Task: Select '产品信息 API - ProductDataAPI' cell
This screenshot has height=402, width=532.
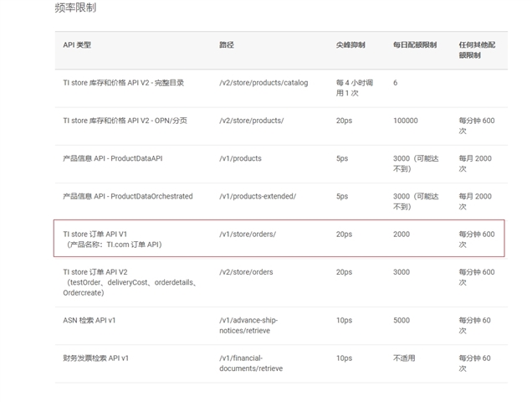Action: 113,158
